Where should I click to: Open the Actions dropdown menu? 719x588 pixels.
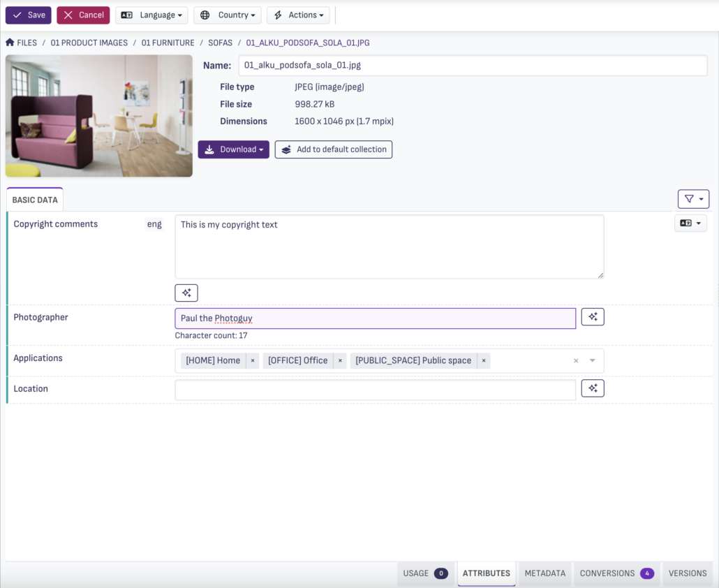coord(299,15)
